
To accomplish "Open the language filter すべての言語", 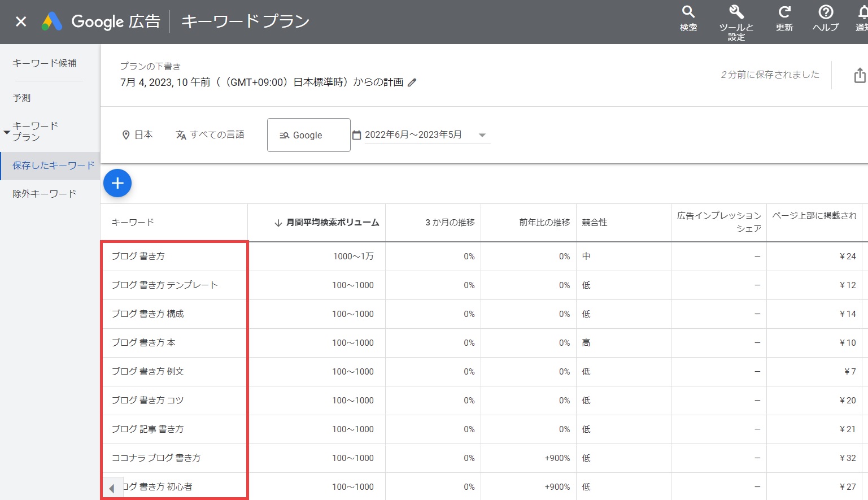I will [210, 135].
